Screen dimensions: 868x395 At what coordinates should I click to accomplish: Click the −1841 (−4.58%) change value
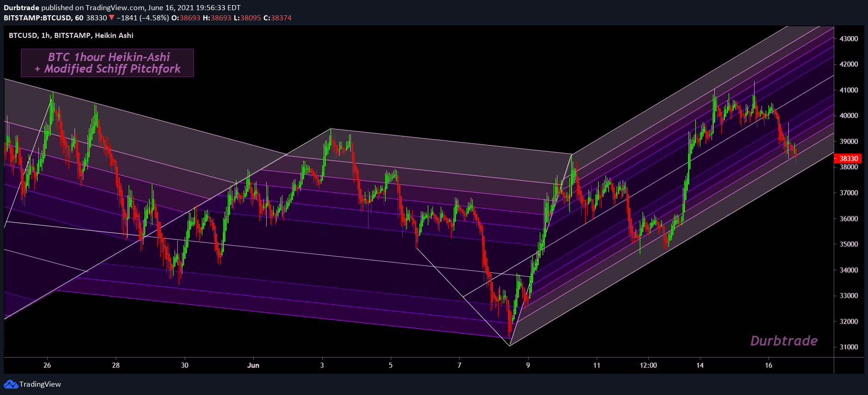pos(143,18)
